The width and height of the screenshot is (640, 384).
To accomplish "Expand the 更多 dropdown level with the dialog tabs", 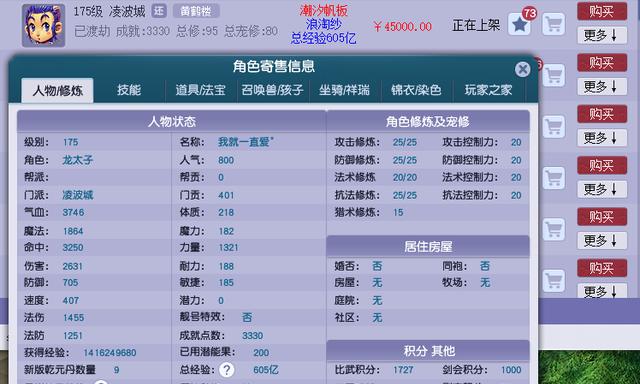I will click(602, 87).
